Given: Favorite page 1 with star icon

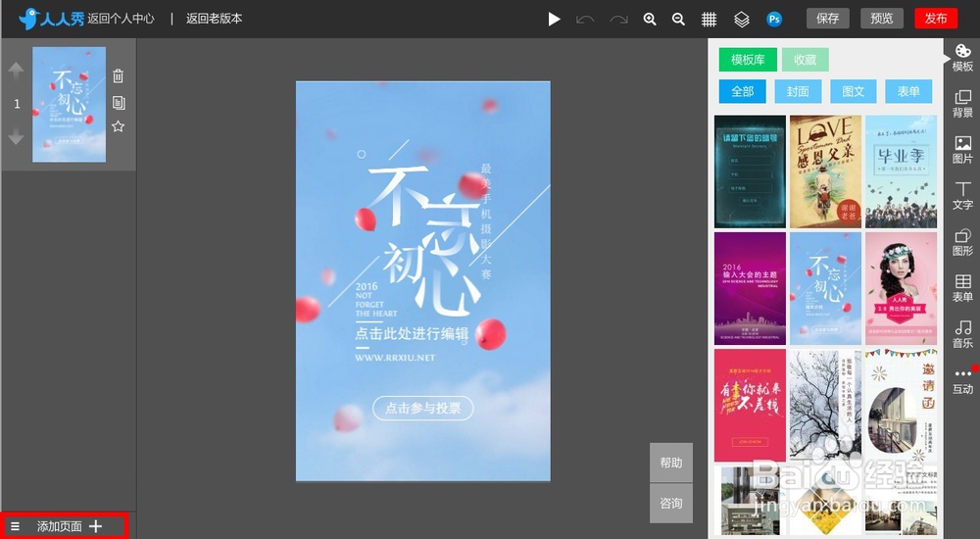Looking at the screenshot, I should point(119,127).
